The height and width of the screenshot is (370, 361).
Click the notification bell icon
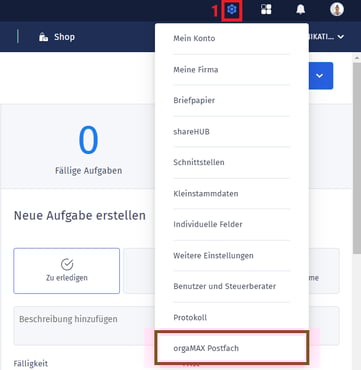point(300,10)
